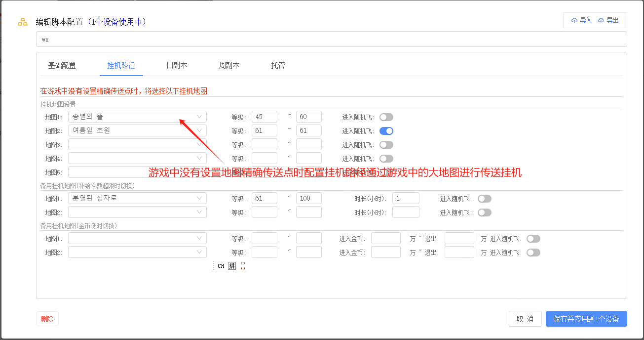Image resolution: width=644 pixels, height=340 pixels.
Task: Click the 拼 pinyin mode icon
Action: pyautogui.click(x=232, y=266)
